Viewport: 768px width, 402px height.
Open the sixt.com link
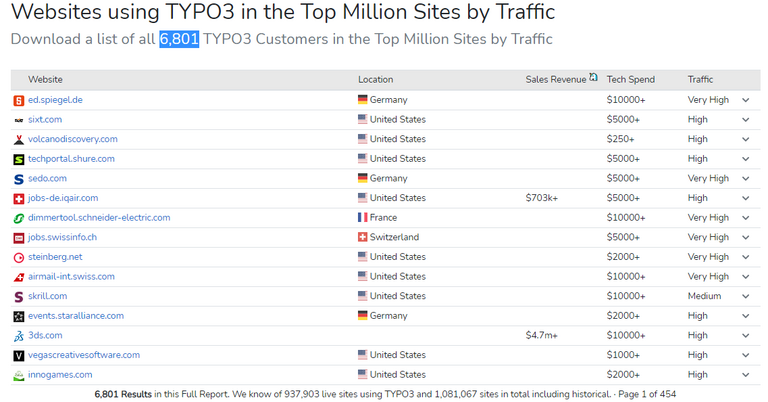45,119
